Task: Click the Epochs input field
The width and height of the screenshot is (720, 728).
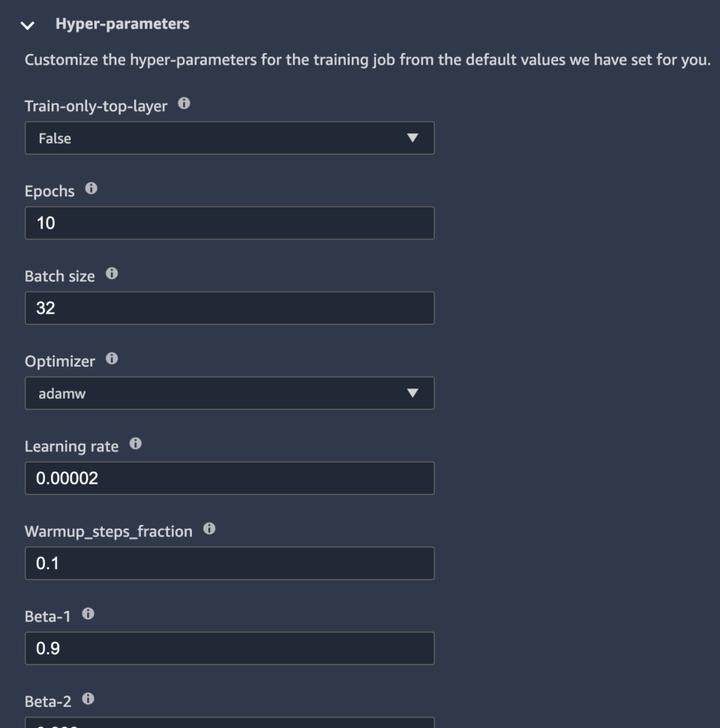Action: [229, 223]
